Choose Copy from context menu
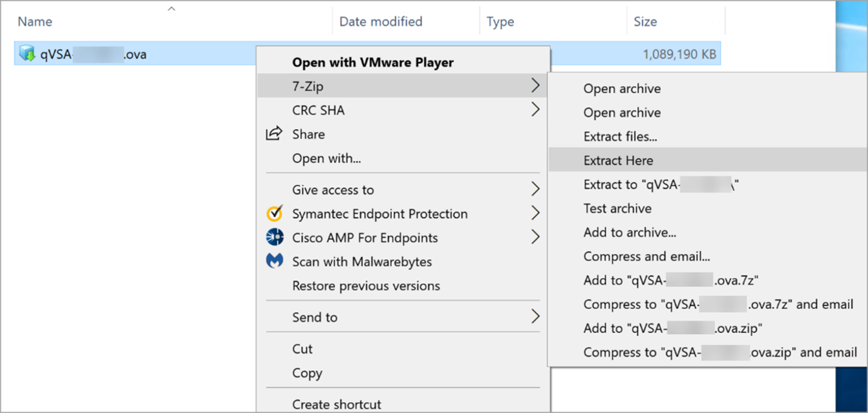 pyautogui.click(x=307, y=373)
